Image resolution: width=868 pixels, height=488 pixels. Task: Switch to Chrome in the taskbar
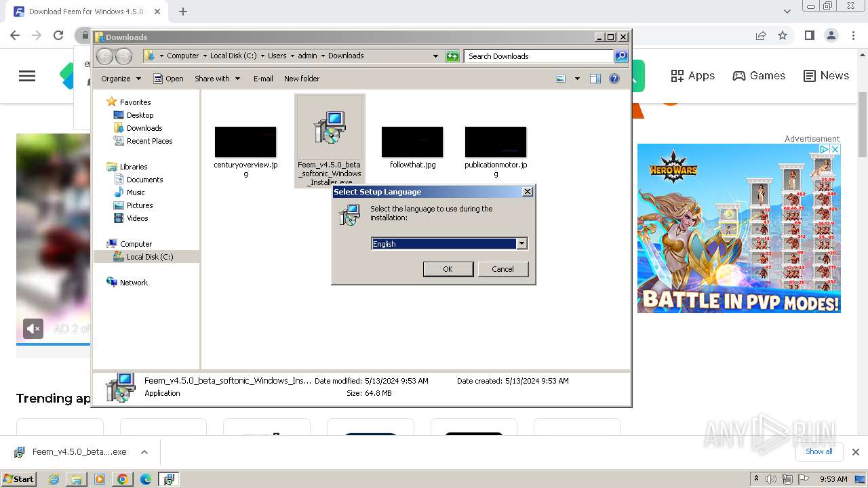122,479
